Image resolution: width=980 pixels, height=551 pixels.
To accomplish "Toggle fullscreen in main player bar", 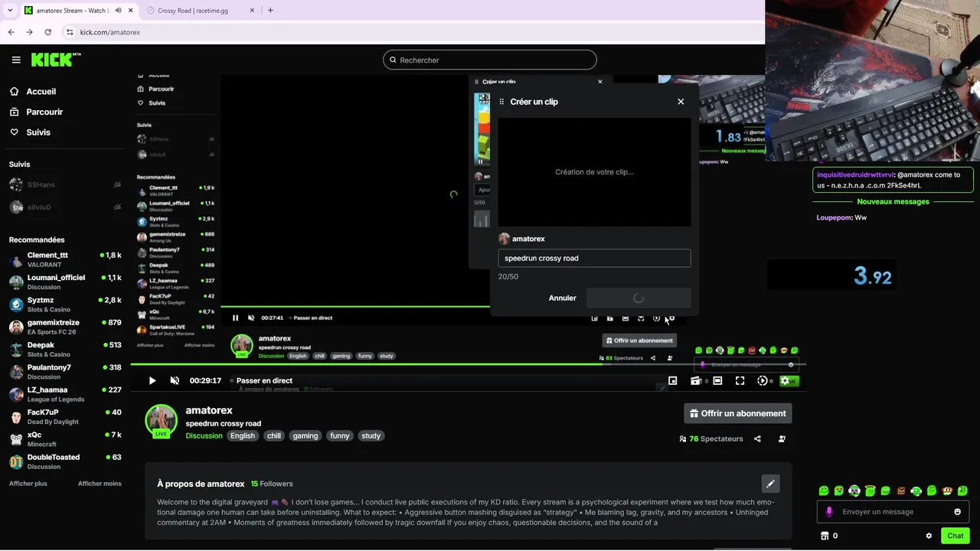I will tap(740, 380).
